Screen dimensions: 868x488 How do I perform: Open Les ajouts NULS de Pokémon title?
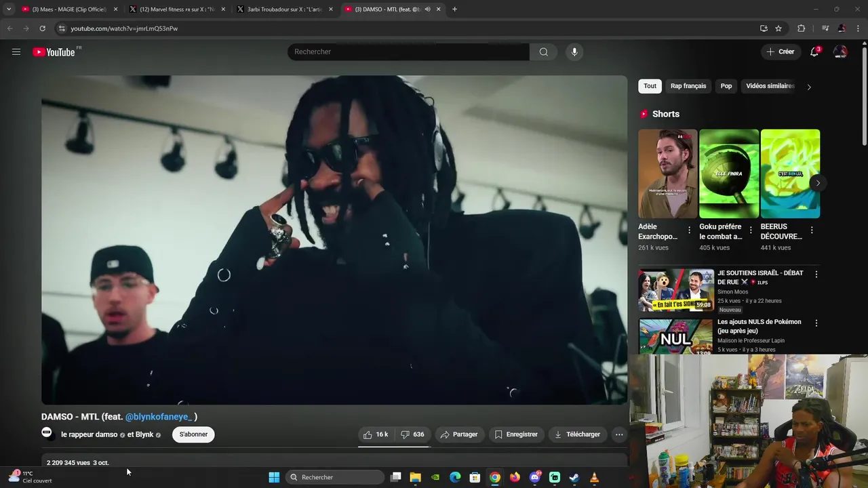(759, 326)
